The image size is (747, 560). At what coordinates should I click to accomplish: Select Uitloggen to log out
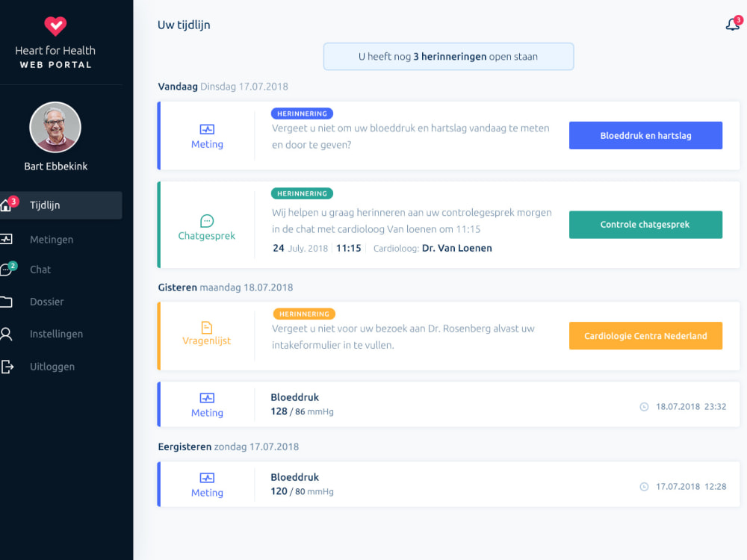click(52, 367)
